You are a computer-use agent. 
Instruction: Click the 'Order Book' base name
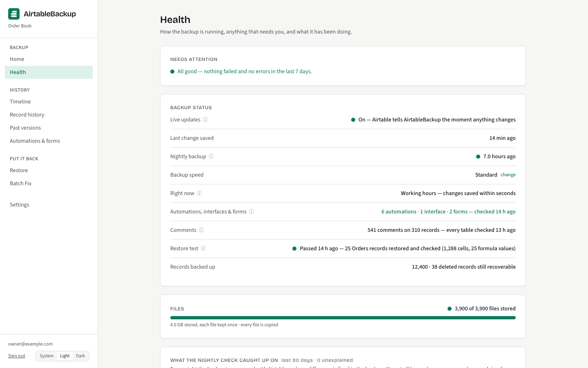(x=20, y=26)
